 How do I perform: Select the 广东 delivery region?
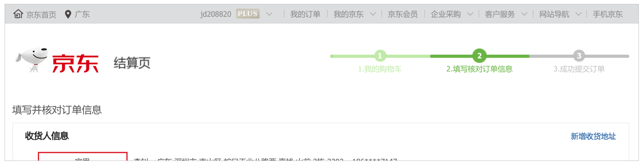tap(82, 14)
